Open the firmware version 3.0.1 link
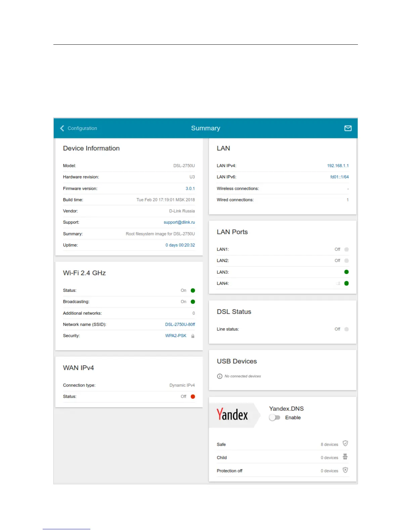Screen dimensions: 411x532 point(190,189)
